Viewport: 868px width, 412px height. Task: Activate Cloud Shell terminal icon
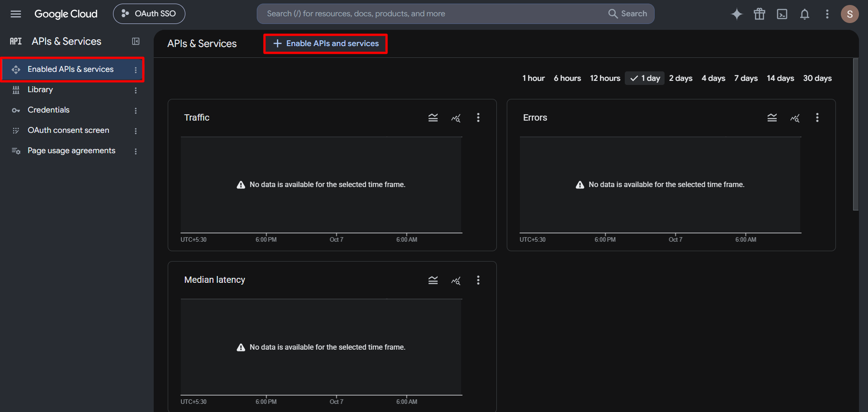tap(782, 14)
